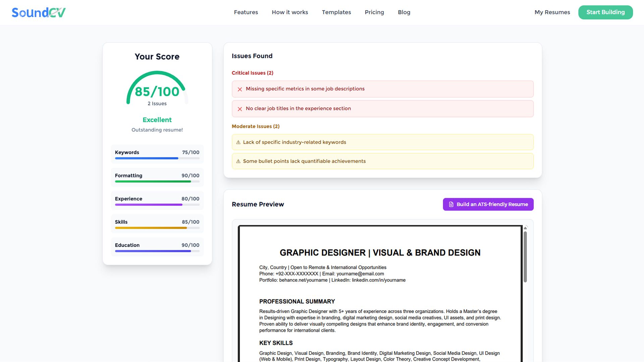Open My Resumes link
Viewport: 644px width, 362px height.
click(552, 12)
